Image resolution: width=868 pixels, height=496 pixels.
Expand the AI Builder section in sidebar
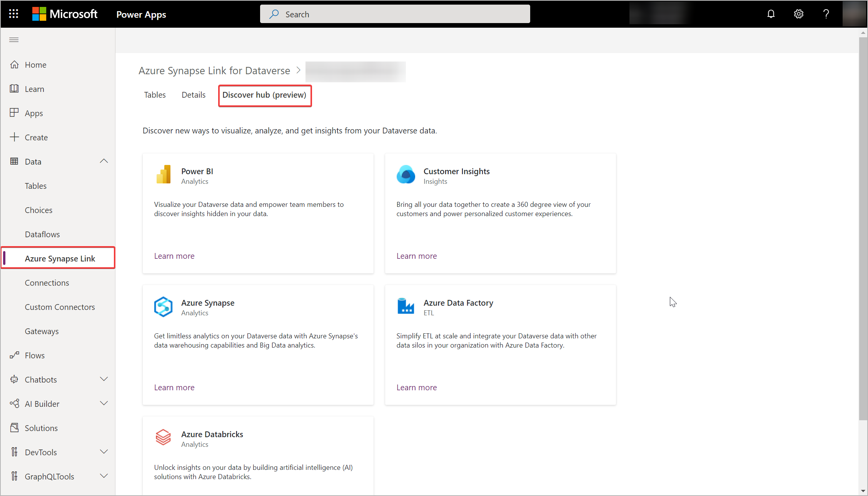coord(104,404)
